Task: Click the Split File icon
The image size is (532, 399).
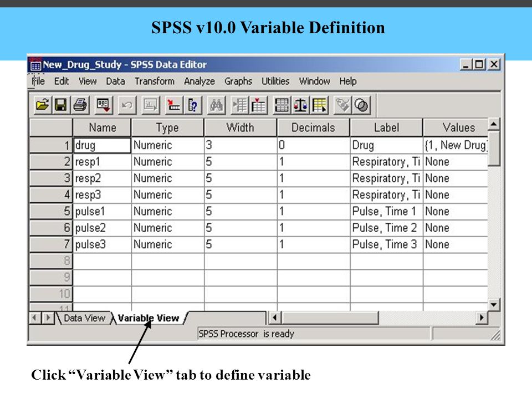Action: 282,105
